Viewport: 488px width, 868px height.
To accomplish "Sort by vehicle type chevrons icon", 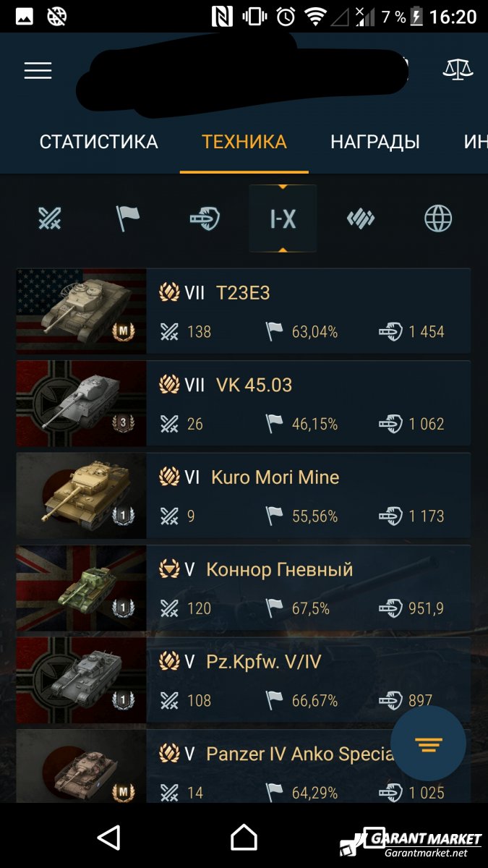I will (x=361, y=218).
